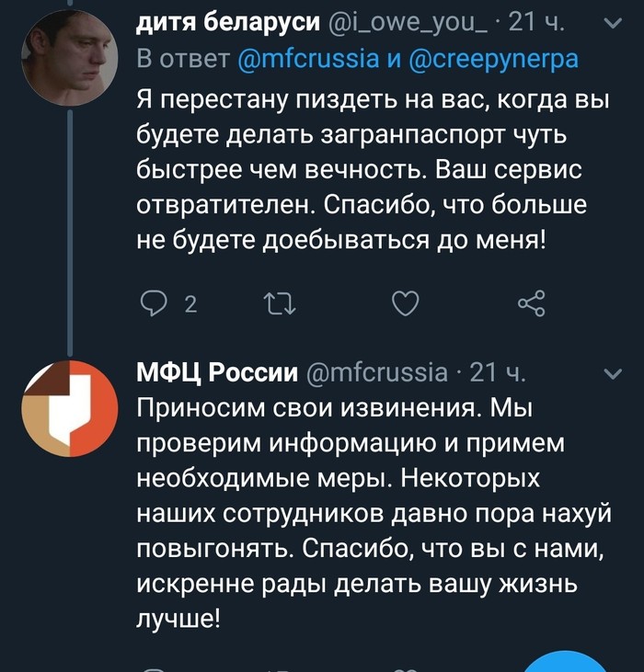Open the @mfcrussia handle beside МФЦ России
The image size is (644, 672).
point(373,371)
